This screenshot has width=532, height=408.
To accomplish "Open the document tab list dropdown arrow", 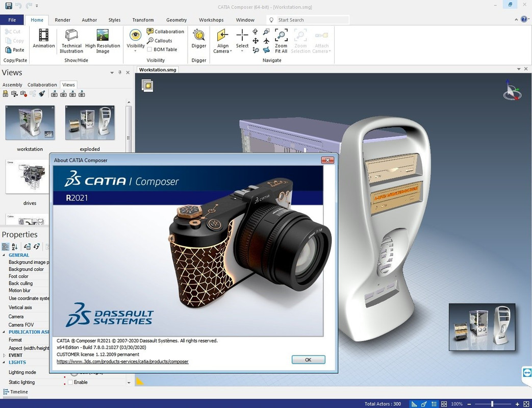I will (518, 69).
